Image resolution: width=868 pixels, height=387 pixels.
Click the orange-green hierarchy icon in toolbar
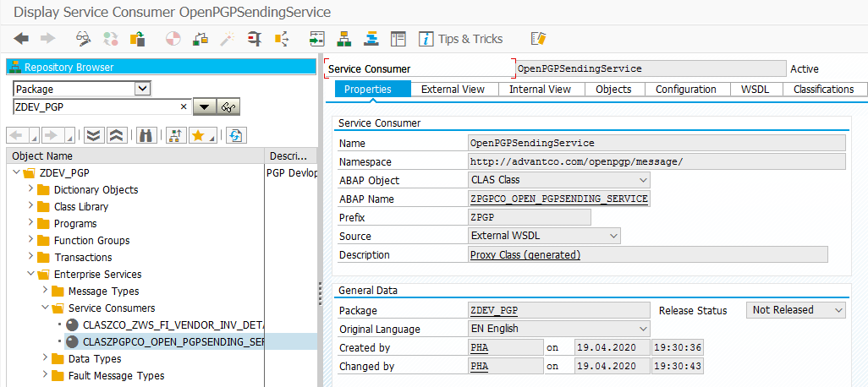click(x=344, y=39)
